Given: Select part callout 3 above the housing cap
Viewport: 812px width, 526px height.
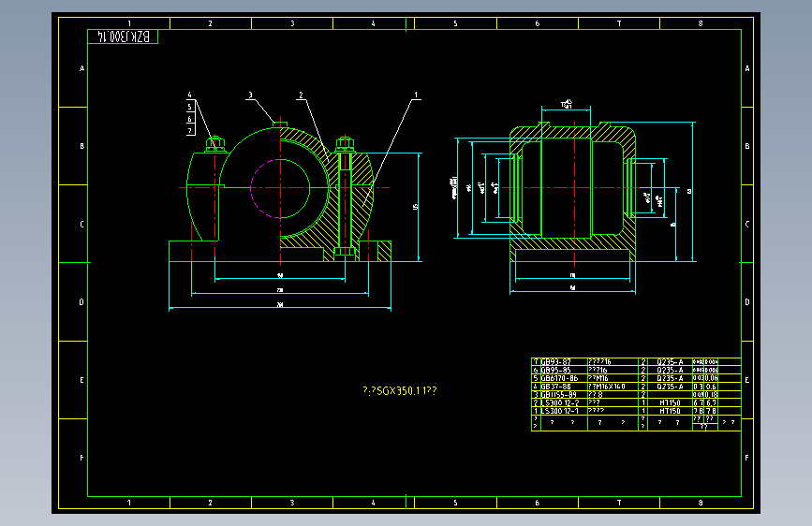Looking at the screenshot, I should (x=251, y=95).
